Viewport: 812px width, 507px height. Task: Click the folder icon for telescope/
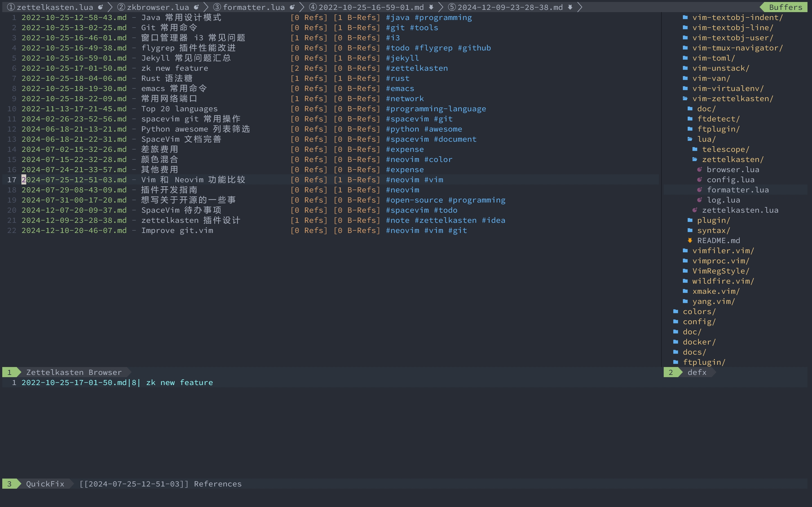(694, 149)
